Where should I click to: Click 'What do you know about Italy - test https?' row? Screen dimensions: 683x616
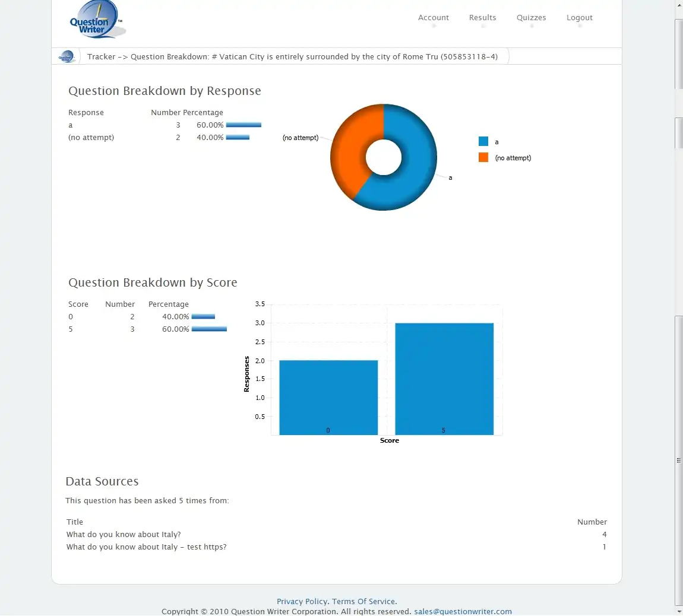[x=146, y=547]
